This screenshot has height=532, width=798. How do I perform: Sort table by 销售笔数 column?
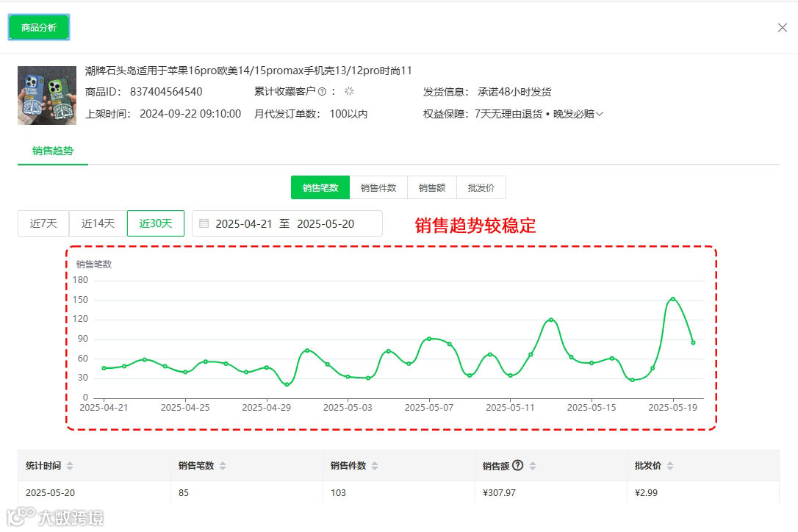pyautogui.click(x=223, y=465)
